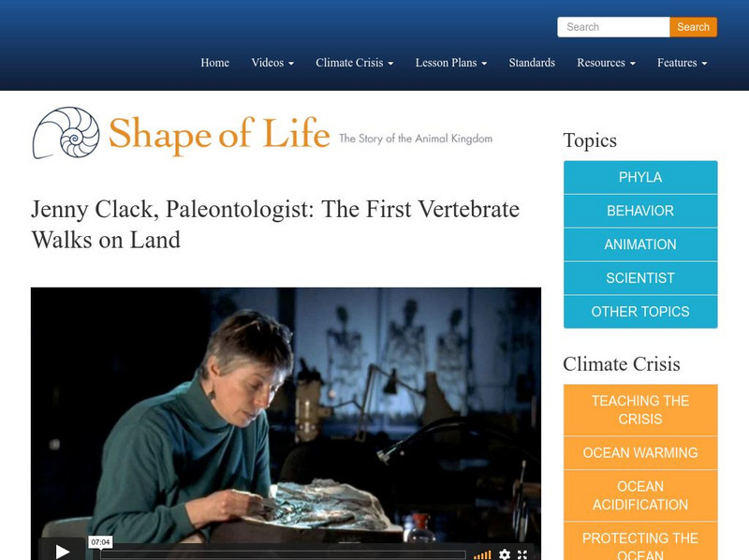Adjust the video volume bars
This screenshot has width=749, height=560.
coord(482,554)
